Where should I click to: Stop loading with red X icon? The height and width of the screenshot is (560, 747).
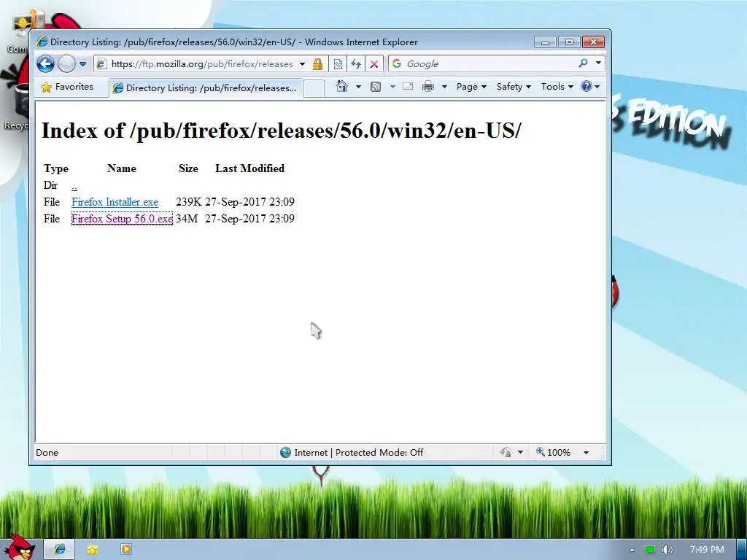pyautogui.click(x=374, y=64)
